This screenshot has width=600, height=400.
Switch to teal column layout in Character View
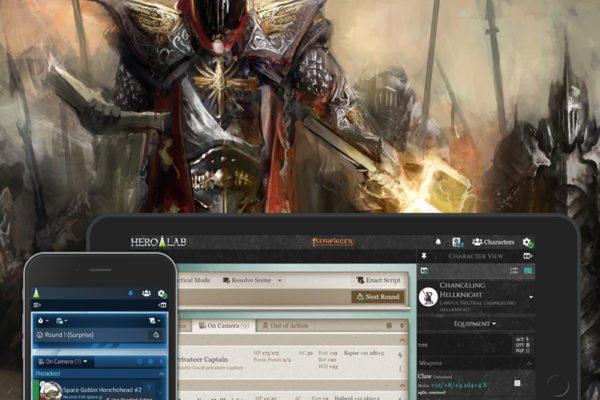[528, 271]
